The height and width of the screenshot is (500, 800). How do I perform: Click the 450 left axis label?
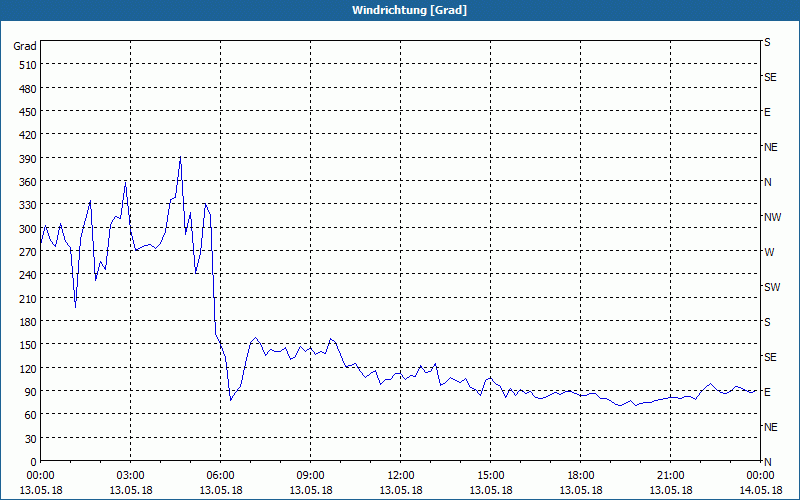[28, 112]
